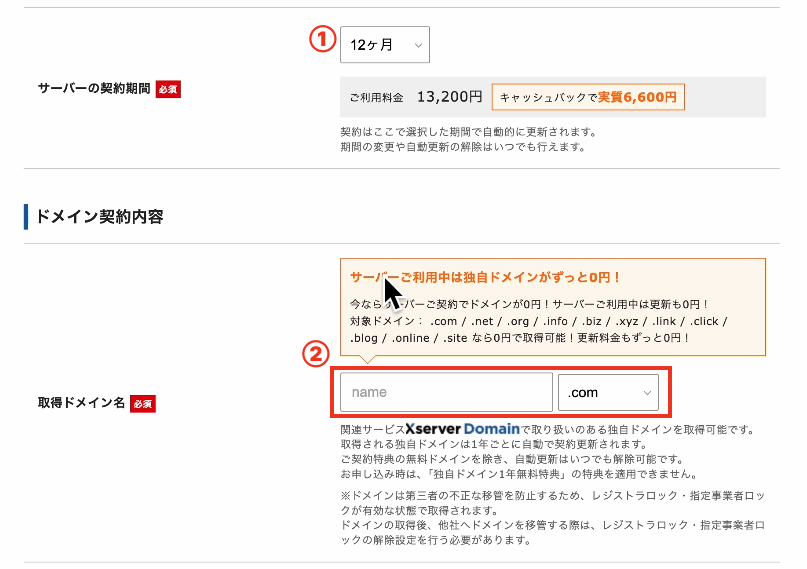Viewport: 807px width, 569px height.
Task: Focus the name domain input field
Action: (446, 393)
